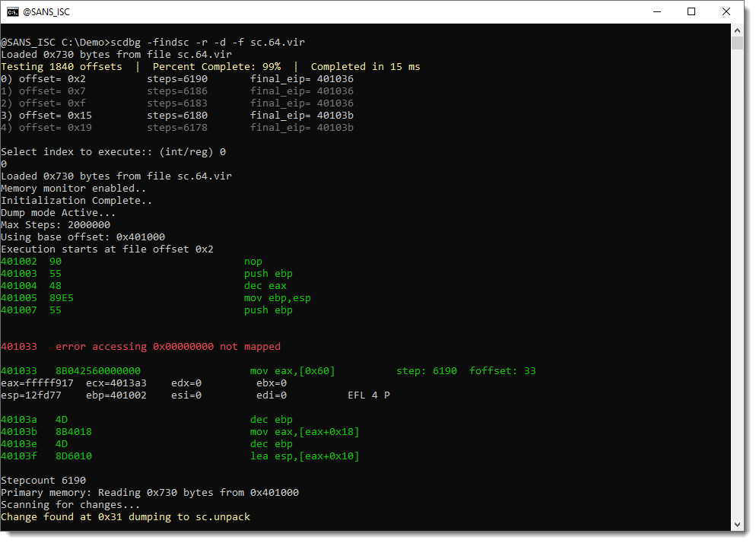Image resolution: width=756 pixels, height=543 pixels.
Task: Click the mov ebp,esp instruction
Action: click(277, 298)
